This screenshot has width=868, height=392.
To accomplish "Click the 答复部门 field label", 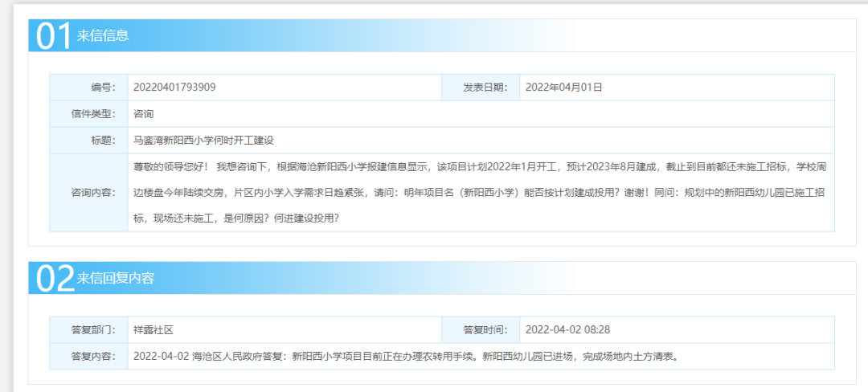I will pos(93,329).
